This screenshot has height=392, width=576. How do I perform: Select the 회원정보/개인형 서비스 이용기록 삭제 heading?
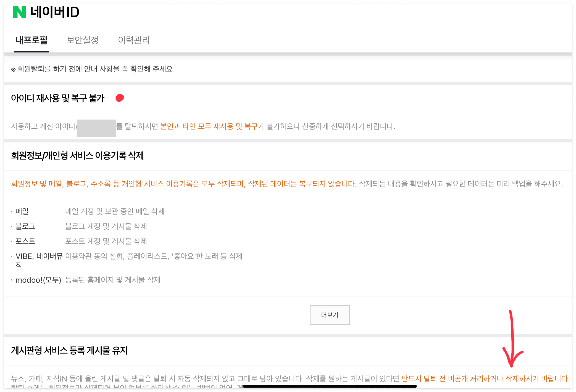pos(77,156)
